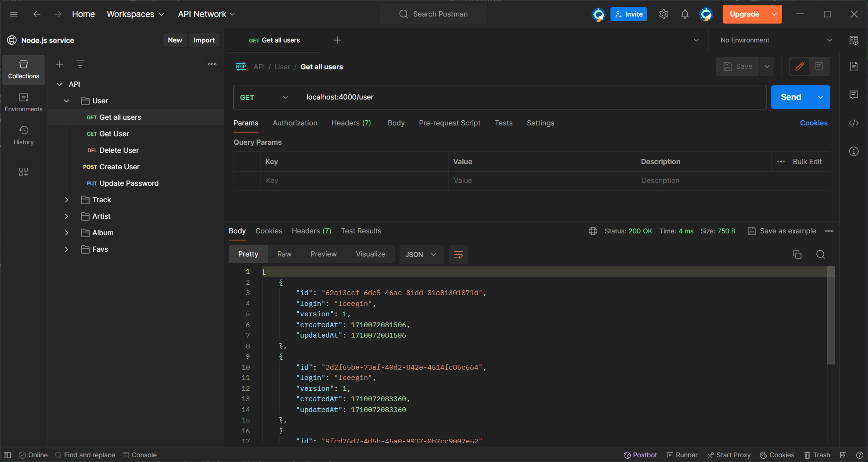Open the documentation icon in right sidebar
The height and width of the screenshot is (462, 868).
click(854, 66)
